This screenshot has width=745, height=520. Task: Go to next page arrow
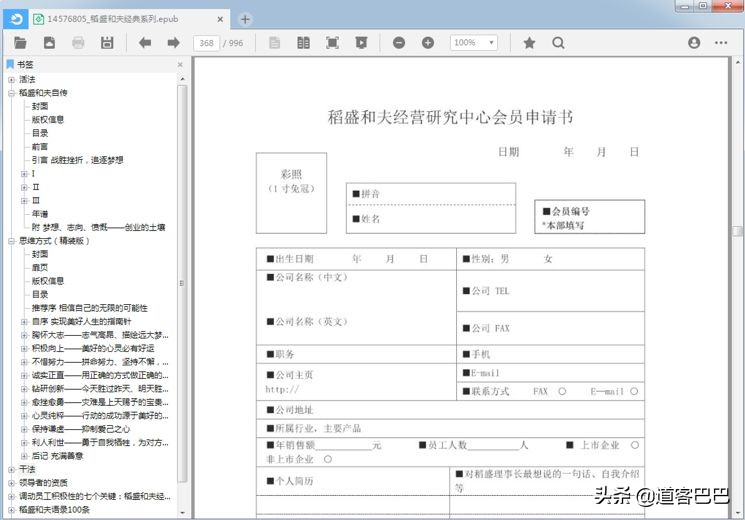173,43
